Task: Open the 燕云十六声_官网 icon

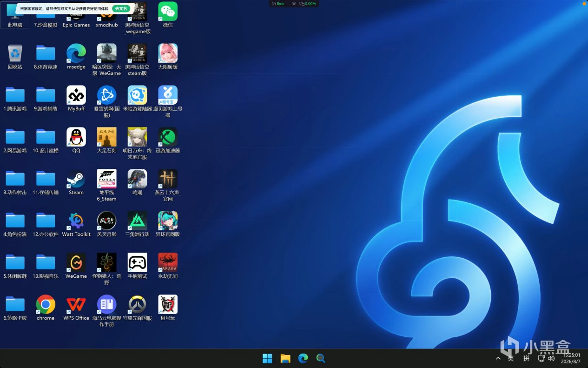Action: [168, 179]
